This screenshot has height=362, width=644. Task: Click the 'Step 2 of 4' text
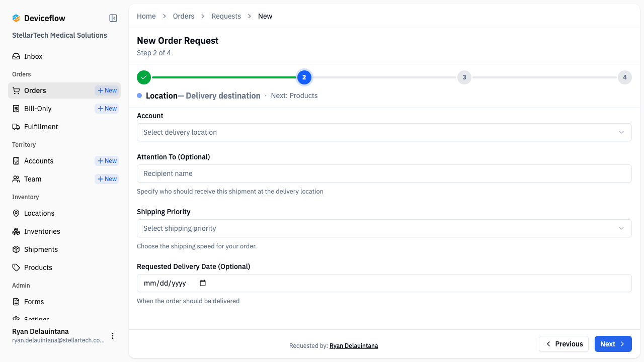coord(154,53)
